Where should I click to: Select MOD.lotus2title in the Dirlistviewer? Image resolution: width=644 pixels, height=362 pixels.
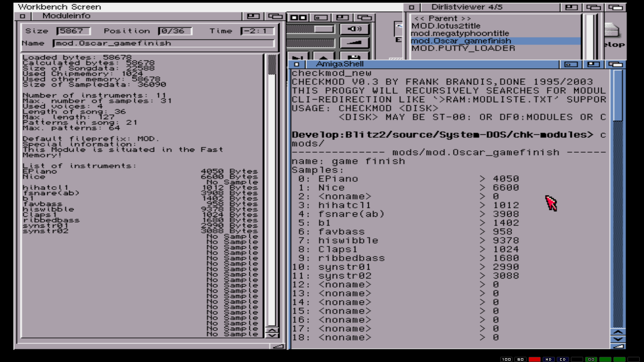coord(446,26)
